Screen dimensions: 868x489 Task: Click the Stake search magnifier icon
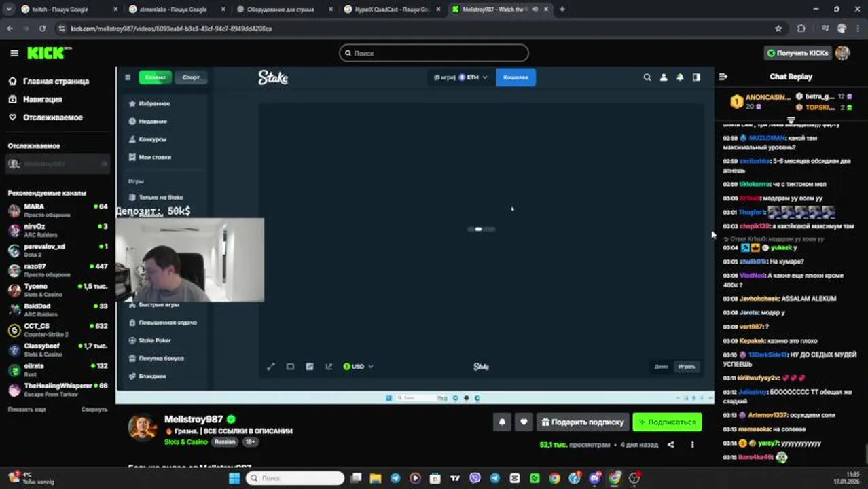(x=647, y=77)
